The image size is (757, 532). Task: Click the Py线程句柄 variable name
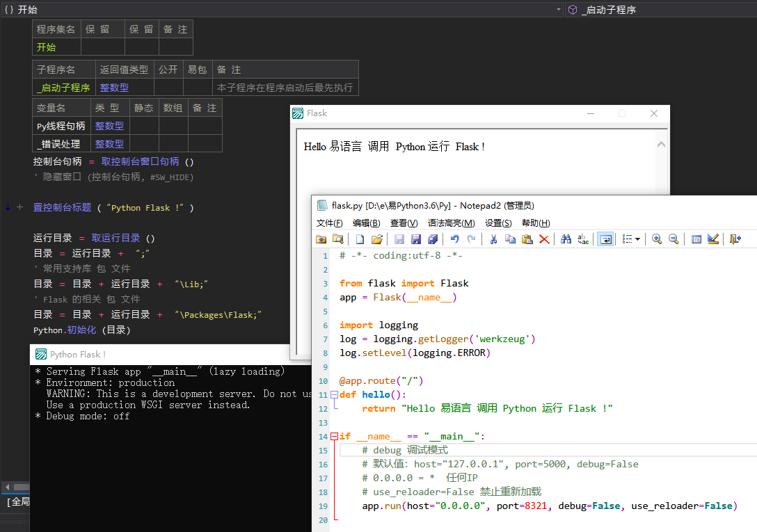(x=61, y=126)
